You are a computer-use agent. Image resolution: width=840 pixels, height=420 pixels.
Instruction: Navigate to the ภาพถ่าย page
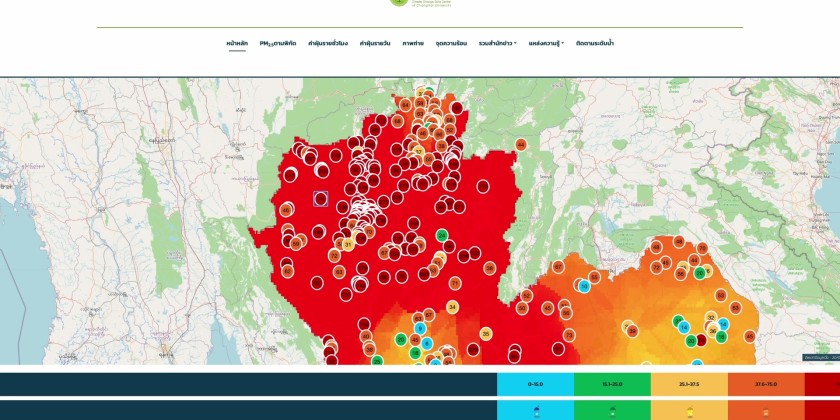[413, 44]
